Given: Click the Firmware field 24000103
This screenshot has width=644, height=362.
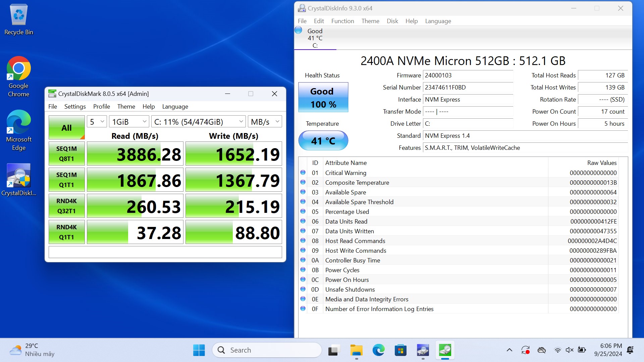Looking at the screenshot, I should (x=468, y=75).
